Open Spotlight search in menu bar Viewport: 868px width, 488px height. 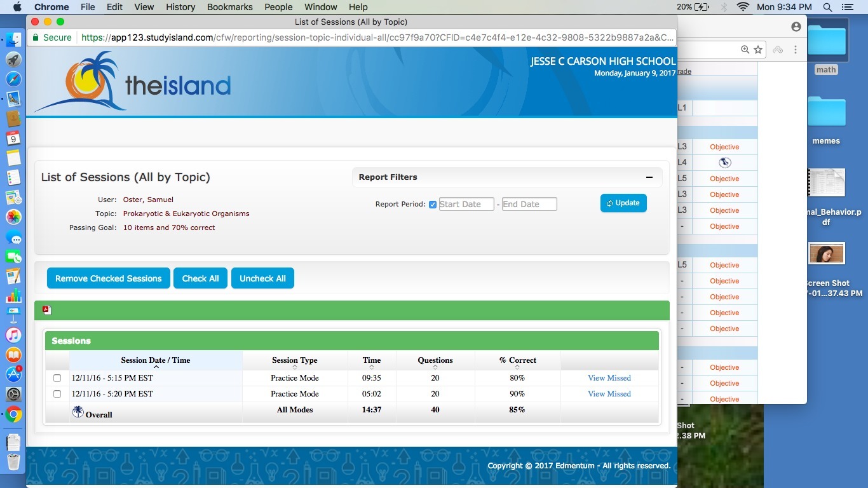pos(827,7)
